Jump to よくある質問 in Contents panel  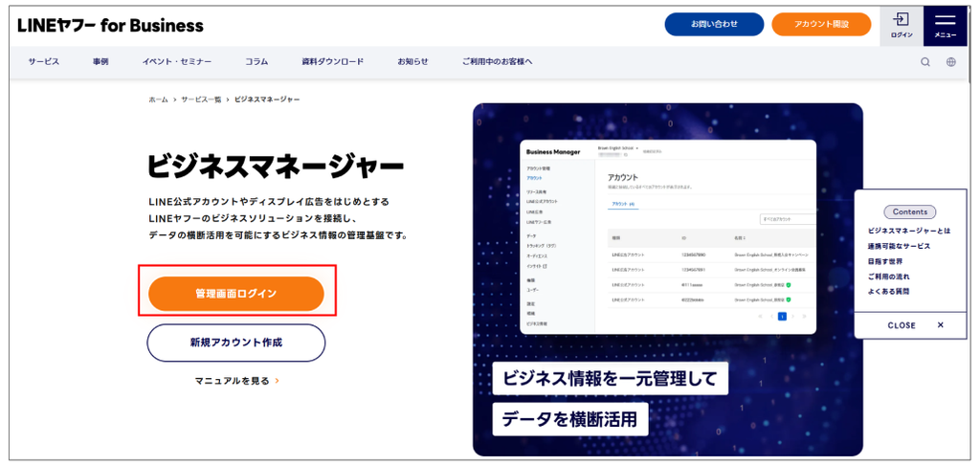pyautogui.click(x=888, y=292)
